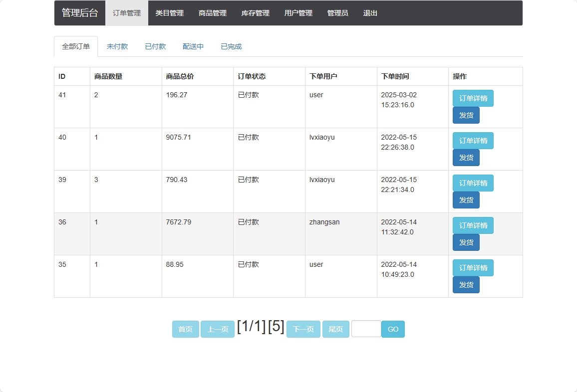View 订单详情 for order 41

tap(473, 98)
